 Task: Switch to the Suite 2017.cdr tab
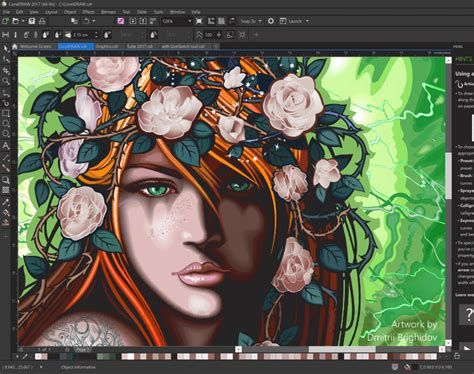click(140, 47)
